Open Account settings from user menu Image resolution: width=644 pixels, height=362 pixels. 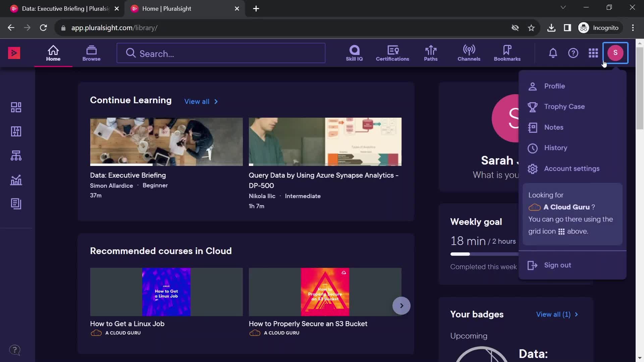(572, 169)
